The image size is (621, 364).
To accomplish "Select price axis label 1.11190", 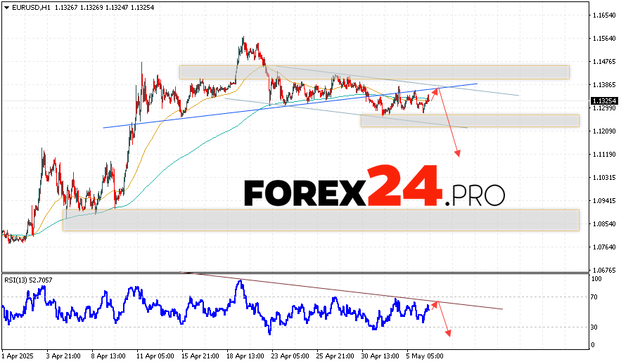I will 604,155.
